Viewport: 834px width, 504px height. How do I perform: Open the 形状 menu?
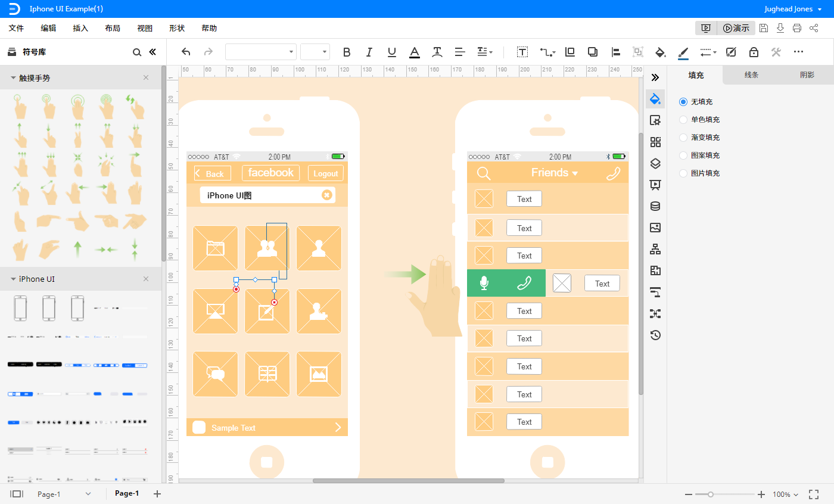(x=177, y=28)
